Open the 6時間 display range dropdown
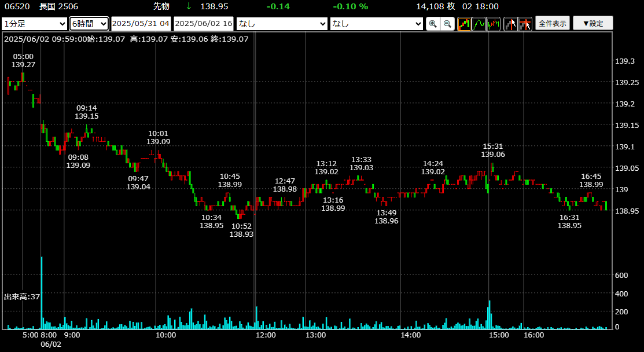This screenshot has height=352, width=644. pos(89,24)
